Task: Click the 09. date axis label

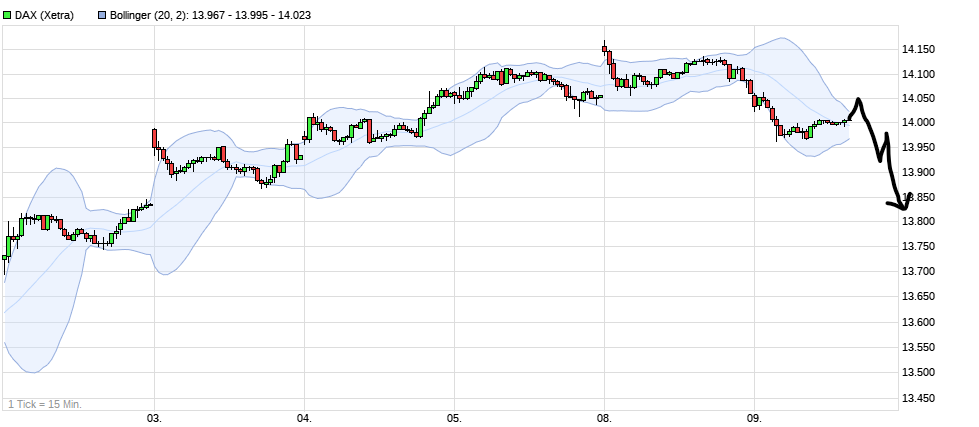Action: (x=754, y=417)
